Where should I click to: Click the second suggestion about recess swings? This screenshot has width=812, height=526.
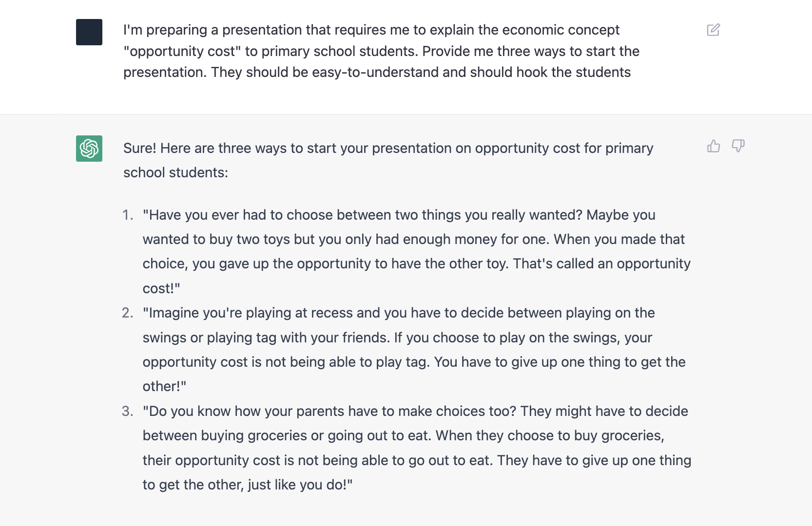(x=414, y=349)
